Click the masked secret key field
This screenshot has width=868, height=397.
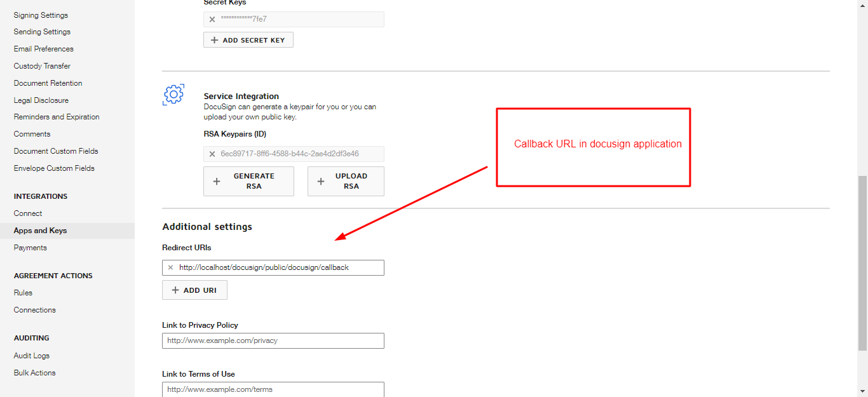click(294, 19)
